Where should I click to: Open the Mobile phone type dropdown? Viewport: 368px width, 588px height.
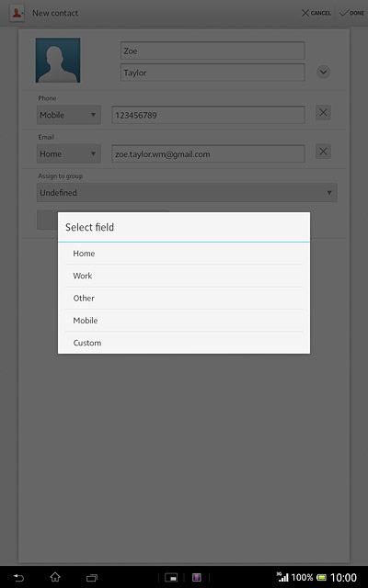pyautogui.click(x=69, y=115)
